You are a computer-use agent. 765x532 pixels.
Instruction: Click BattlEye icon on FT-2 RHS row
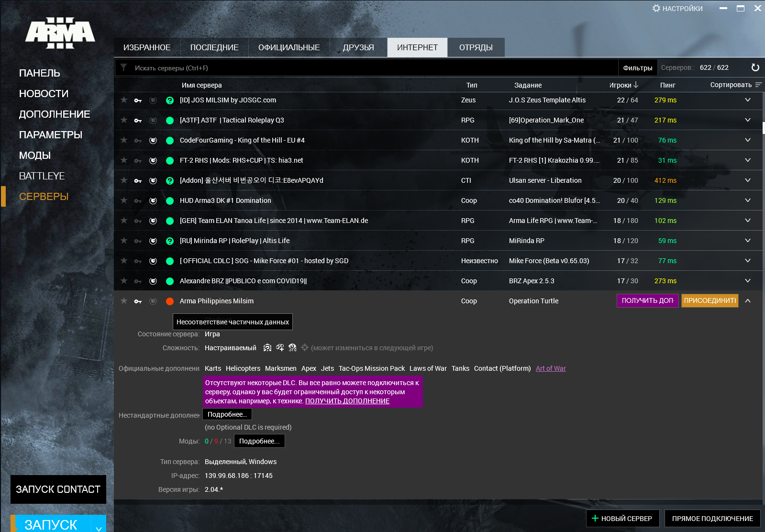[153, 161]
